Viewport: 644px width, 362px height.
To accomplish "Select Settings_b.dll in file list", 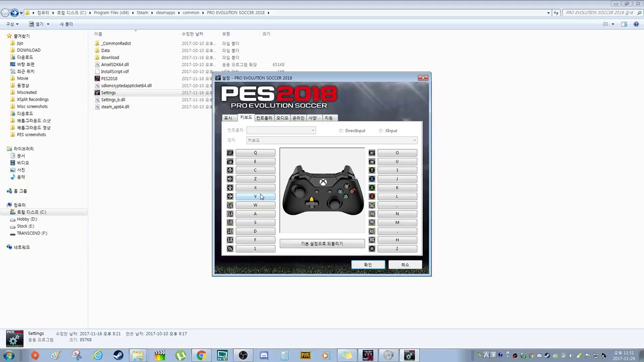I will point(113,100).
